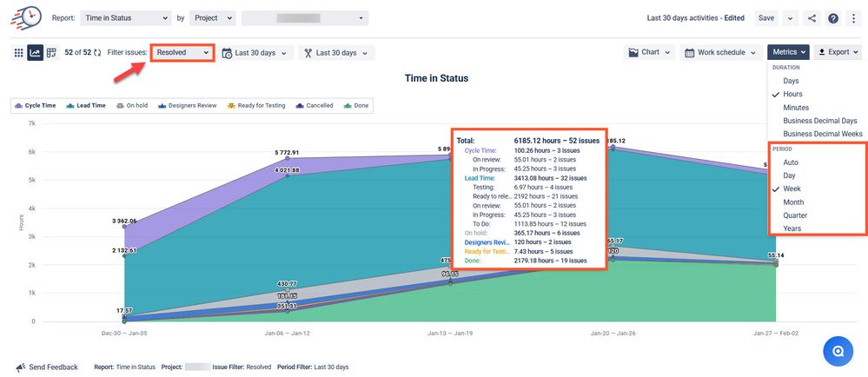Open scissors Last 30 days period filter
Image resolution: width=868 pixels, height=377 pixels.
click(336, 53)
